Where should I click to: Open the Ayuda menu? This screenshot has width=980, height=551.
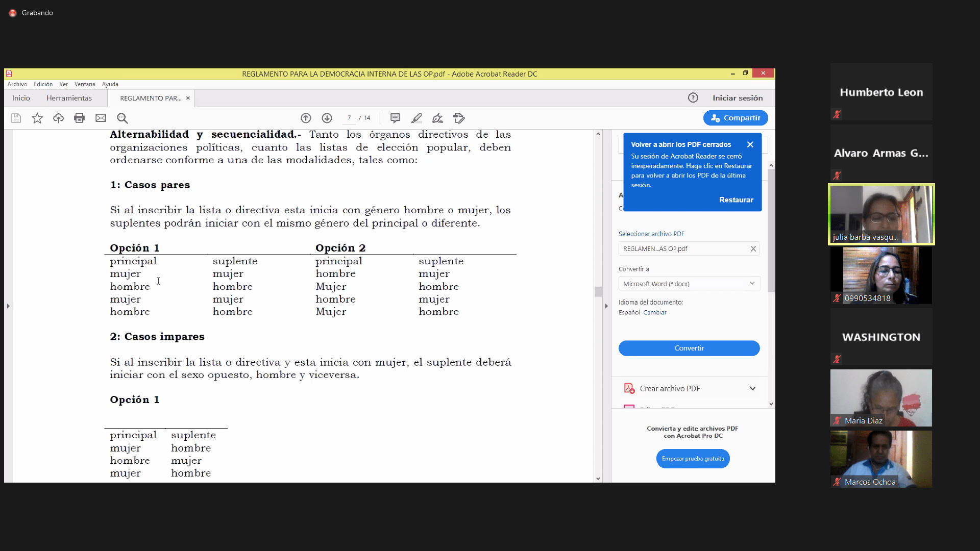[110, 84]
